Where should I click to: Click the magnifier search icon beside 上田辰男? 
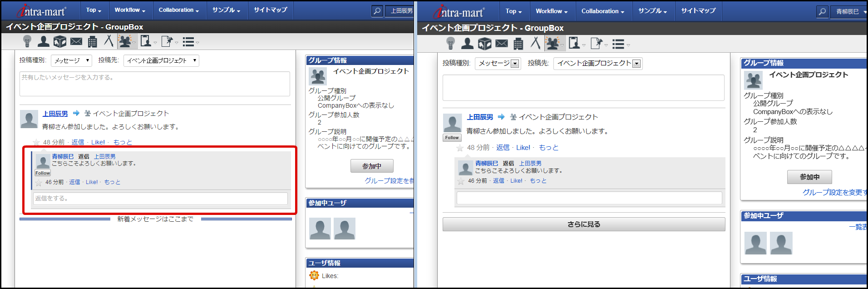(377, 10)
